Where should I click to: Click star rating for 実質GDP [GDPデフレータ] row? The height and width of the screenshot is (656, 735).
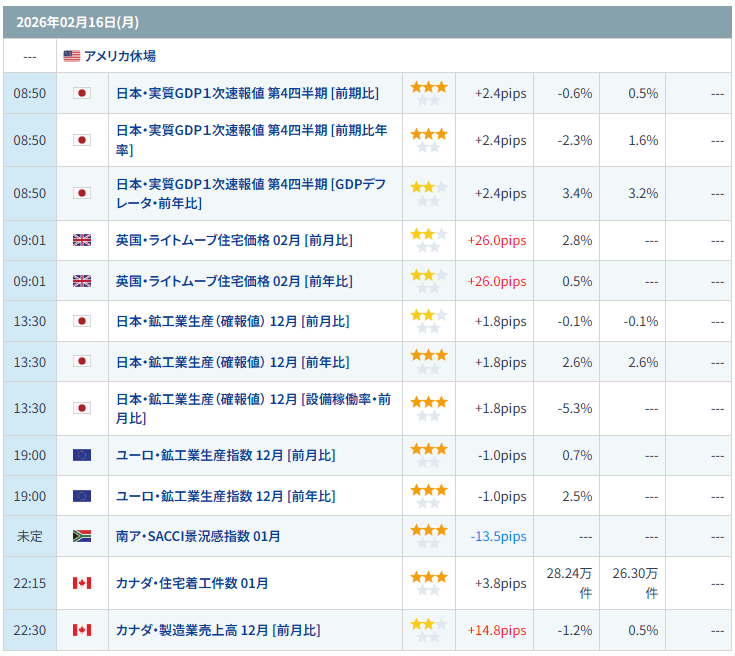(428, 193)
